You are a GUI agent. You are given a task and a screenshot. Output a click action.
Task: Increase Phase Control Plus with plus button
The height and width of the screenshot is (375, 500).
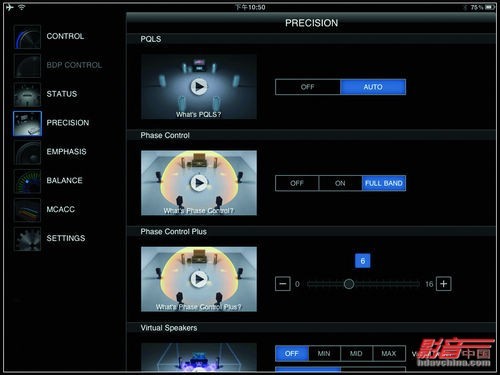(x=444, y=284)
